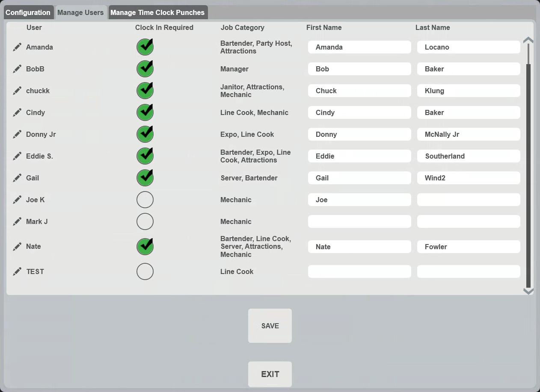Click empty Last Name field for Joe K
Image resolution: width=540 pixels, height=392 pixels.
469,200
